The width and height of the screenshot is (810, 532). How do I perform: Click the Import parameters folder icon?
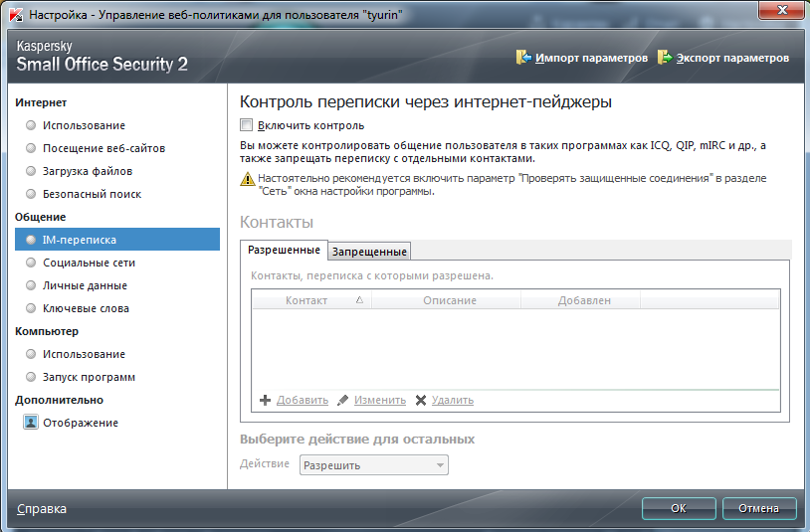523,58
